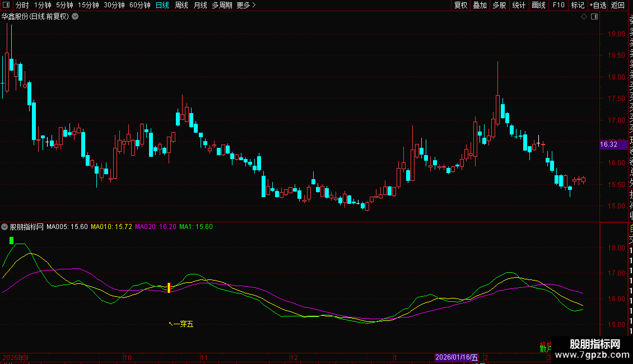633x364 pixels.
Task: Open the 多股 multi-stock view
Action: click(x=499, y=5)
